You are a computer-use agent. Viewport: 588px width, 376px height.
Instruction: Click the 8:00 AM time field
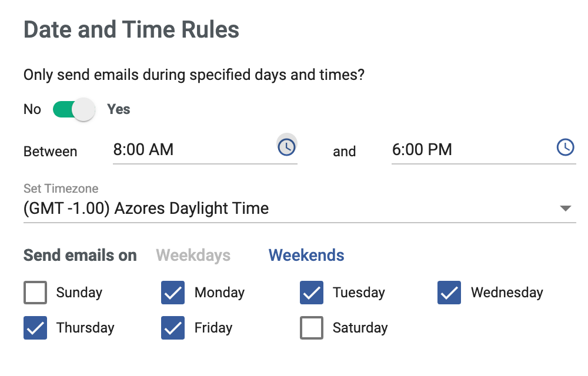pos(176,150)
